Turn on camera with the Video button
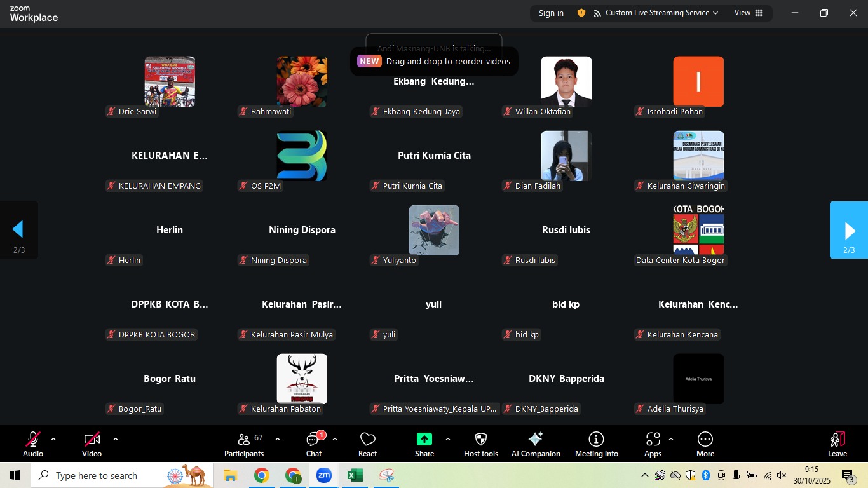The height and width of the screenshot is (488, 868). [92, 444]
